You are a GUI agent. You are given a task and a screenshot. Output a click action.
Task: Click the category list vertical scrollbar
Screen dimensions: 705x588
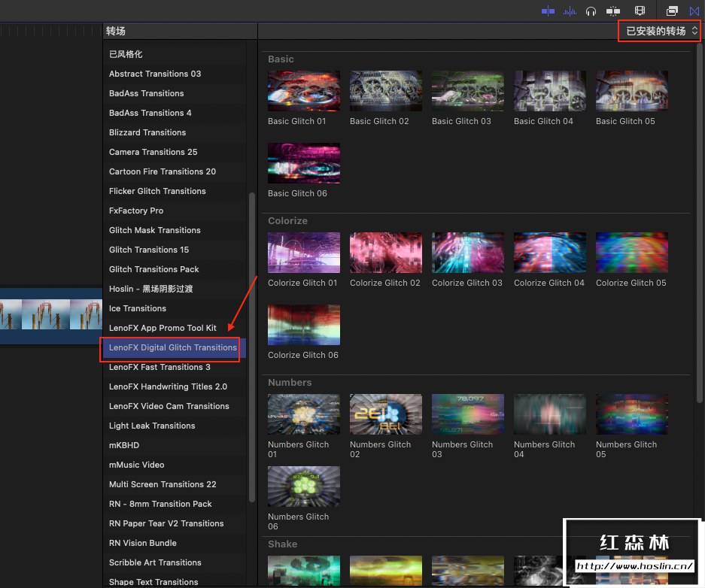coord(252,346)
